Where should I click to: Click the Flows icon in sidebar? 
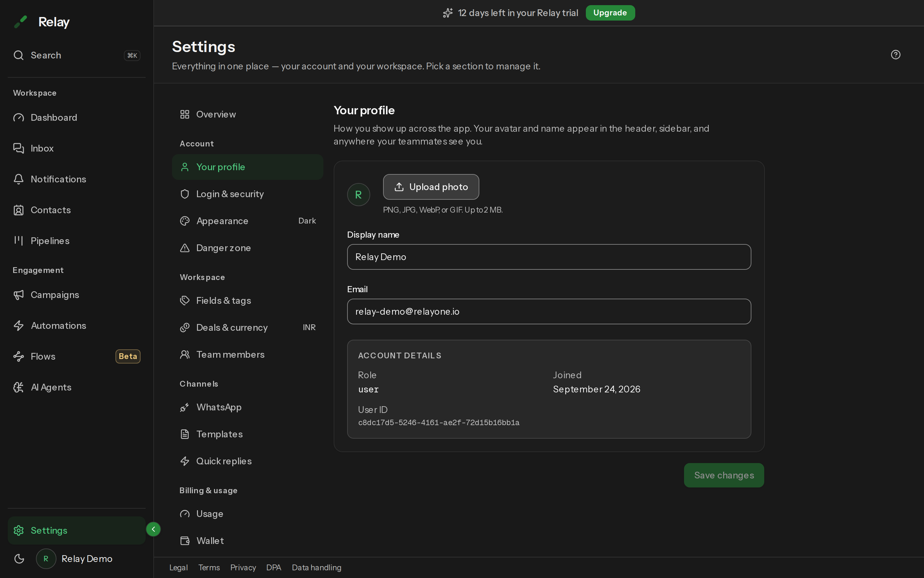pyautogui.click(x=19, y=356)
